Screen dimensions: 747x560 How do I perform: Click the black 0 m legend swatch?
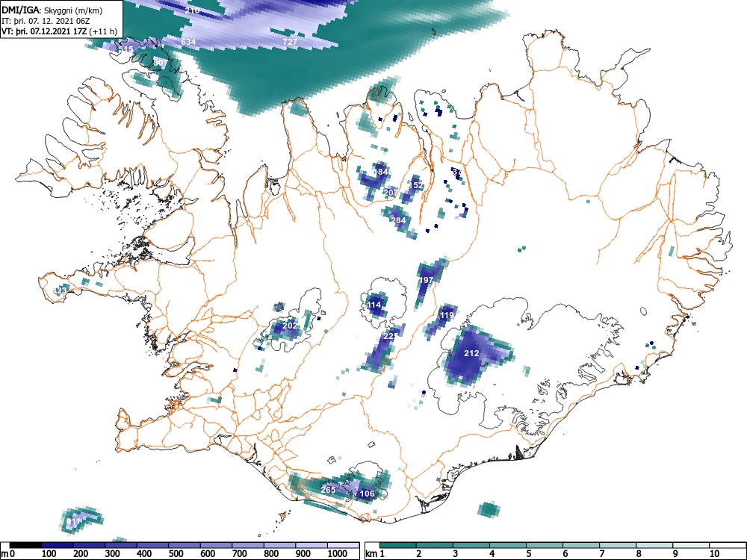(25, 545)
